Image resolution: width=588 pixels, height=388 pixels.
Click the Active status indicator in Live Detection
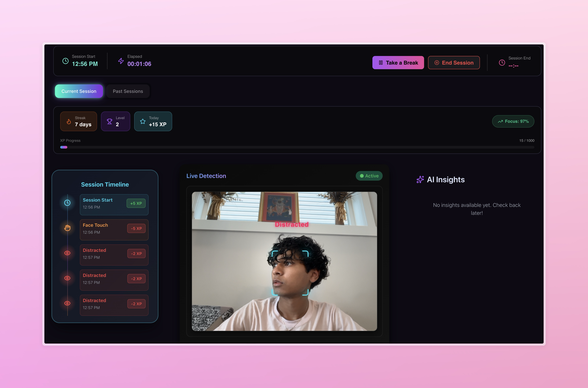tap(369, 176)
